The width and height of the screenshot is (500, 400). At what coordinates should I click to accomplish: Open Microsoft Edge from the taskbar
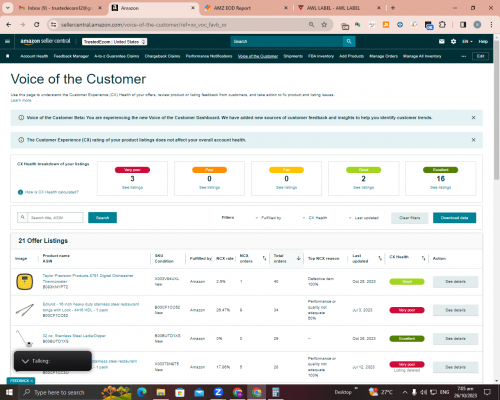tap(142, 392)
